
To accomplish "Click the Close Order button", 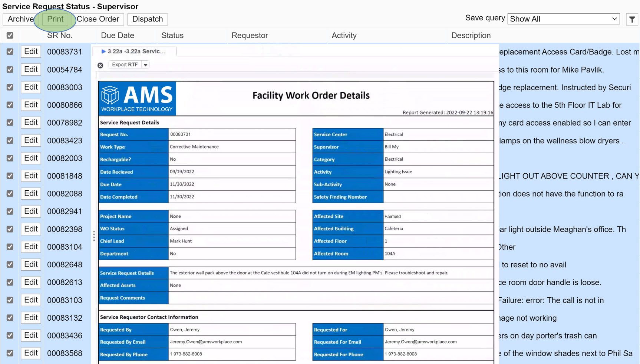I will [x=98, y=19].
